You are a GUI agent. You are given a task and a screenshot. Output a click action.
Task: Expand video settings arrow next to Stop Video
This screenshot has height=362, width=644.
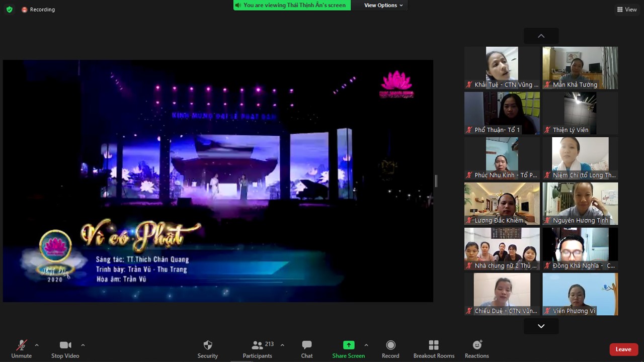click(x=83, y=345)
